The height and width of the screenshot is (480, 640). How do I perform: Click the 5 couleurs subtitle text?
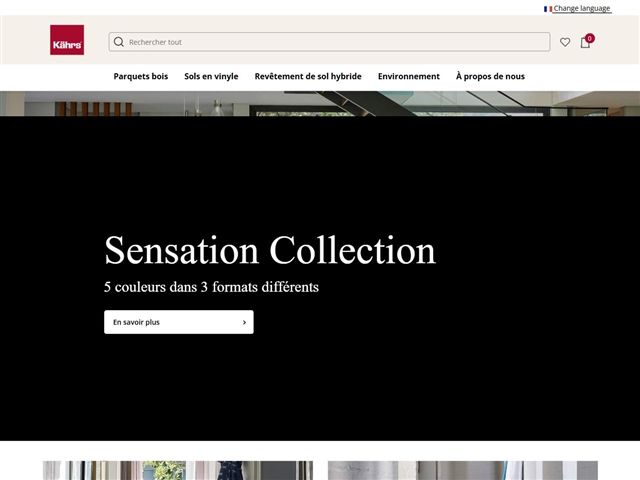pos(211,287)
